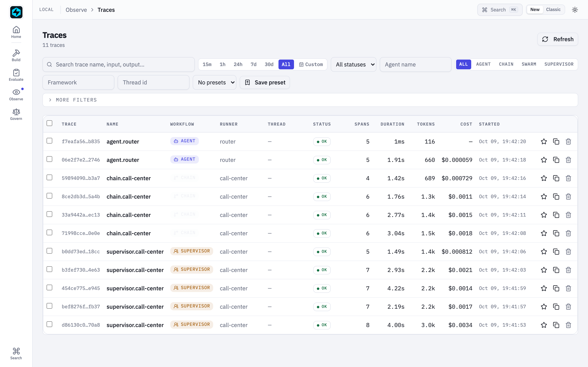The height and width of the screenshot is (367, 588).
Task: Open the Evaluate section in sidebar
Action: (x=16, y=75)
